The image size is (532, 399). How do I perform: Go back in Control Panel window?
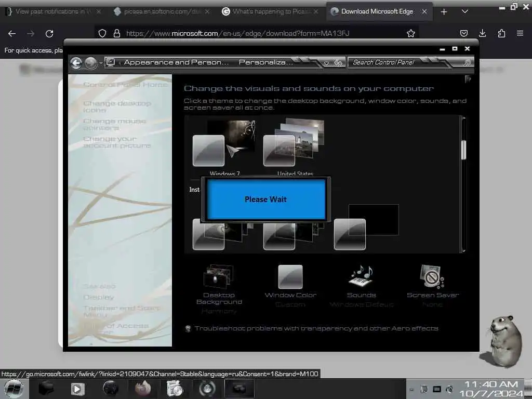(76, 63)
